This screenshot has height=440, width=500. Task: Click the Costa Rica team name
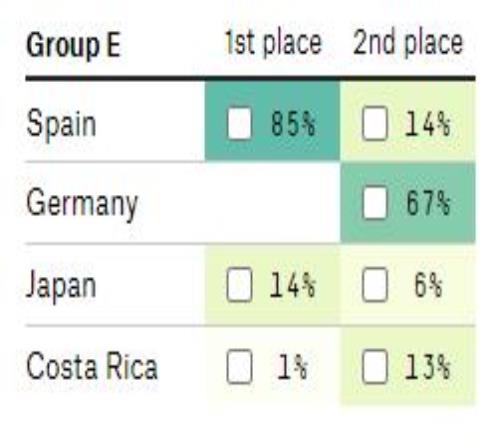tap(92, 366)
